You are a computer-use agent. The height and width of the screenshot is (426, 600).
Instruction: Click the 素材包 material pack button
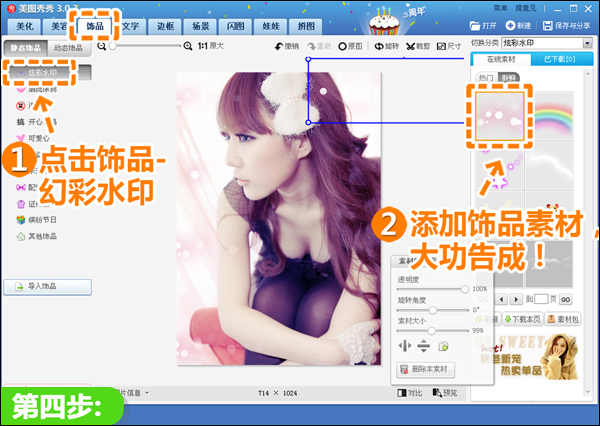(x=562, y=319)
